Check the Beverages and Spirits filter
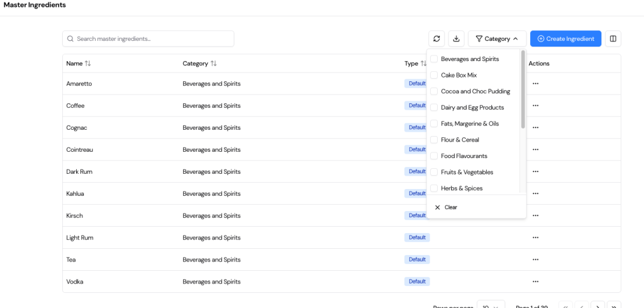This screenshot has width=644, height=308. (434, 59)
